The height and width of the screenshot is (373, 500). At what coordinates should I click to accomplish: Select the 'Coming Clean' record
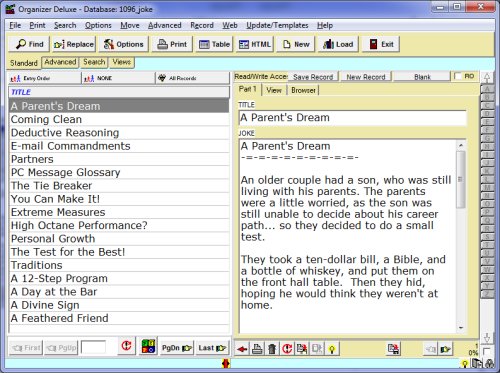pyautogui.click(x=119, y=119)
